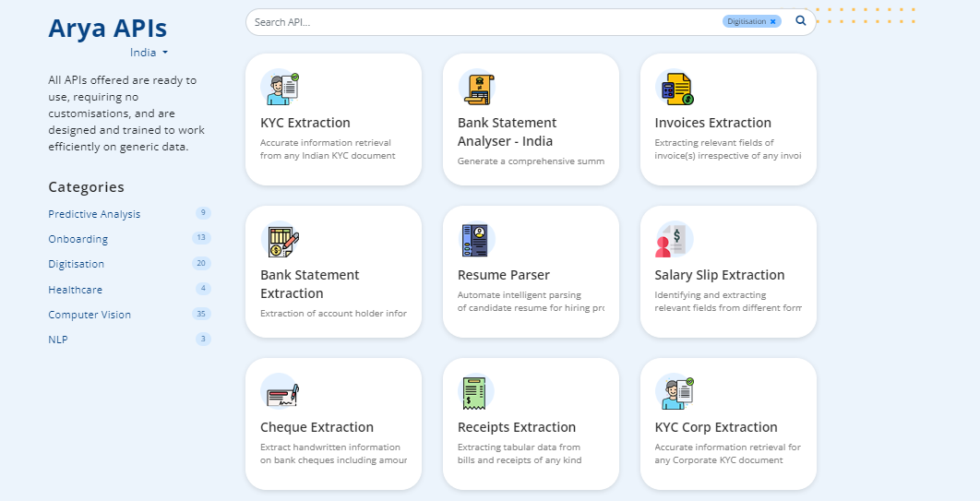Click the Onboarding count badge 13
This screenshot has height=501, width=980.
(x=201, y=238)
